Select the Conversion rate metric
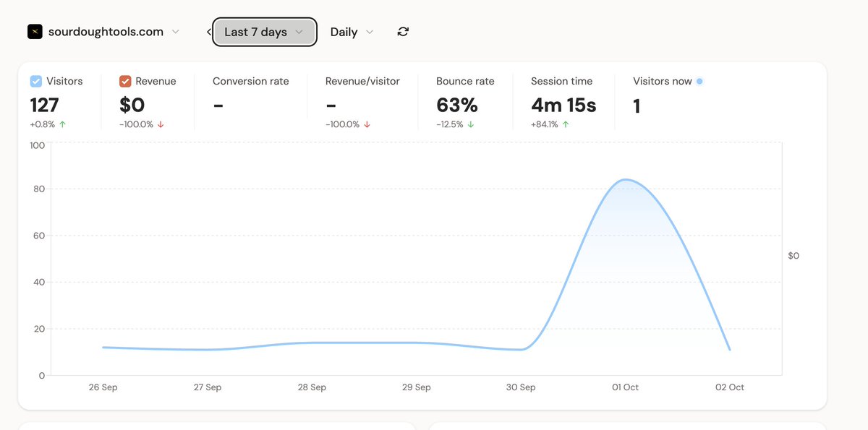The width and height of the screenshot is (868, 430). pos(250,81)
